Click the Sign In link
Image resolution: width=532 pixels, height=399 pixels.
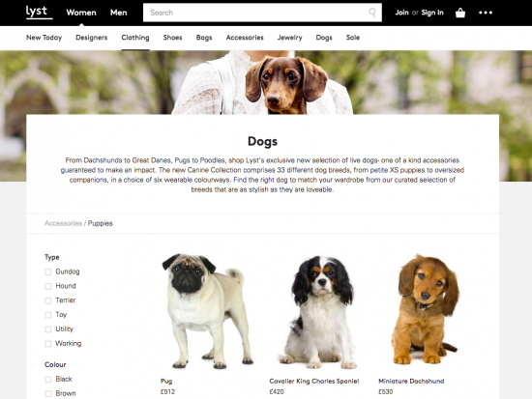click(x=432, y=13)
